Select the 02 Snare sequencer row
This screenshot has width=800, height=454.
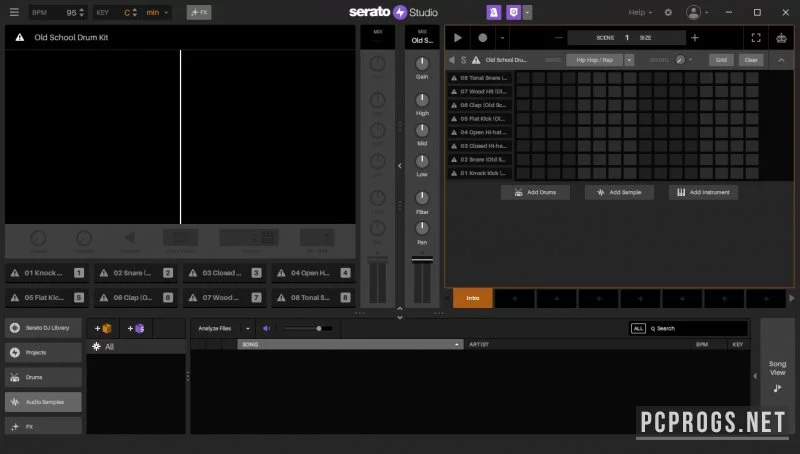[480, 160]
